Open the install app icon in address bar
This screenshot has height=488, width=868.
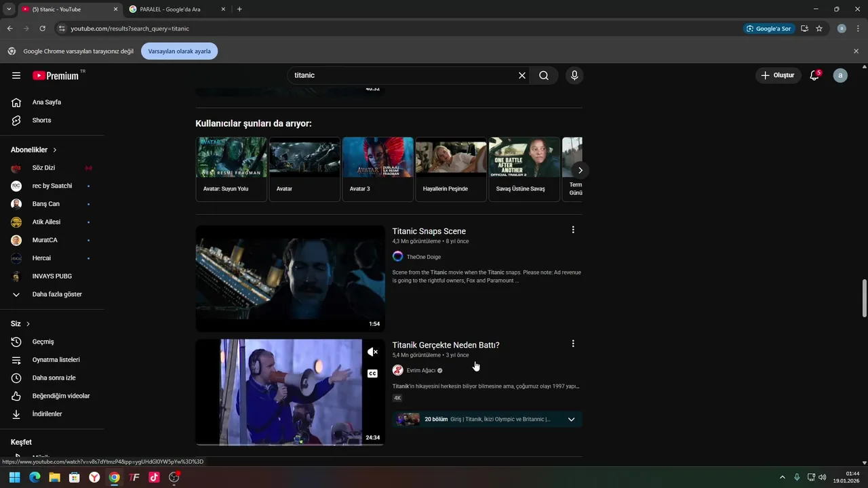pos(804,28)
